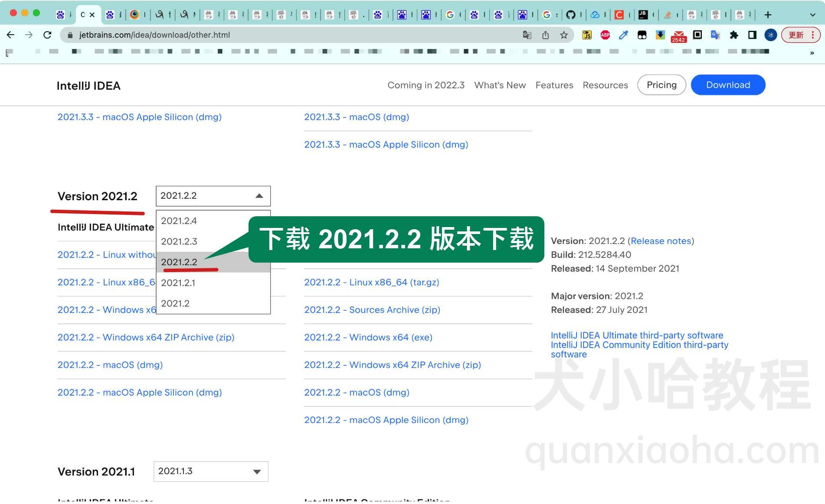Switch to the colorful eye icon tab
The height and width of the screenshot is (504, 825).
point(137,15)
